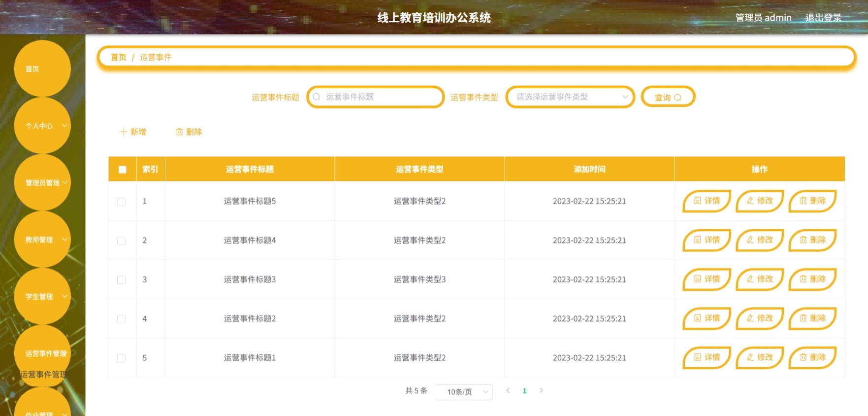This screenshot has width=868, height=416.
Task: Toggle select-all checkbox in table header
Action: (x=123, y=170)
